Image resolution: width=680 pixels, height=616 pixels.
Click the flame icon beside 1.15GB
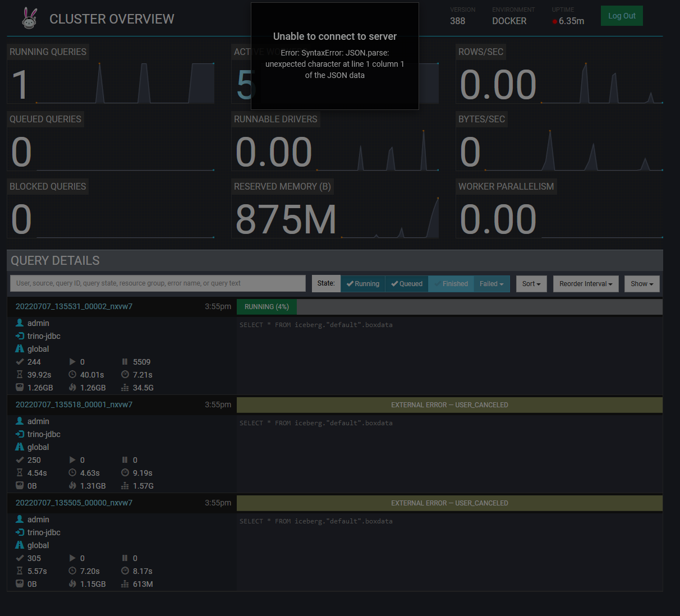click(72, 583)
